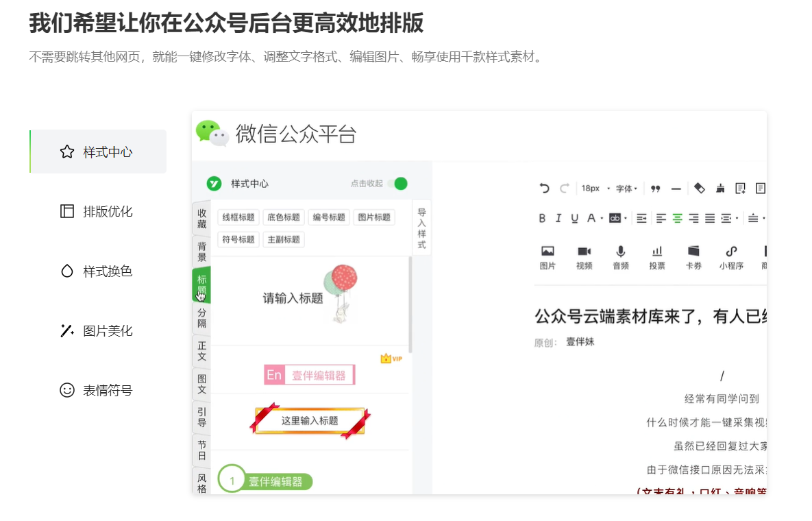Open the green 标题 vertical tab

click(201, 284)
